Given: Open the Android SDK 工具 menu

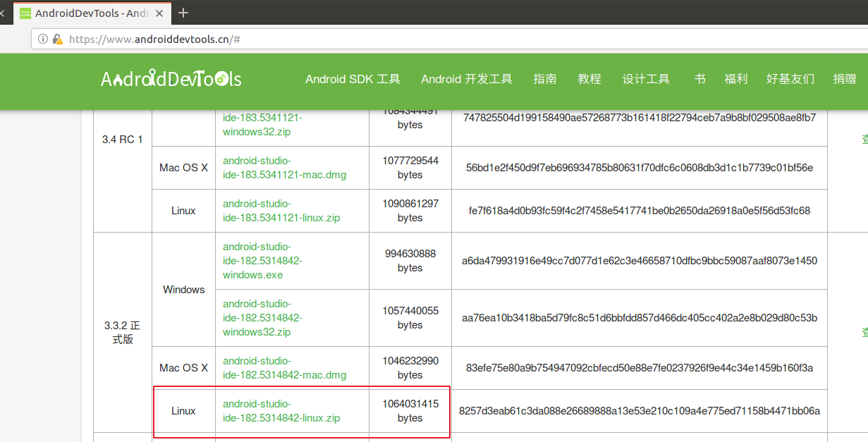Looking at the screenshot, I should click(353, 79).
